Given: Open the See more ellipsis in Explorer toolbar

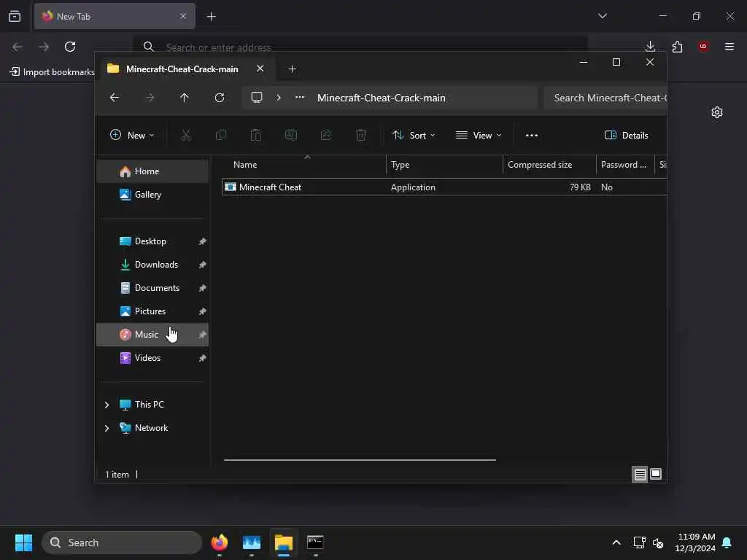Looking at the screenshot, I should point(532,135).
